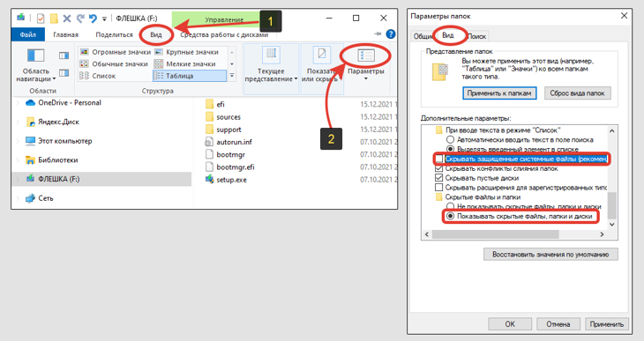
Task: Toggle the Preview pane icon in the Areas group
Action: pos(64,56)
